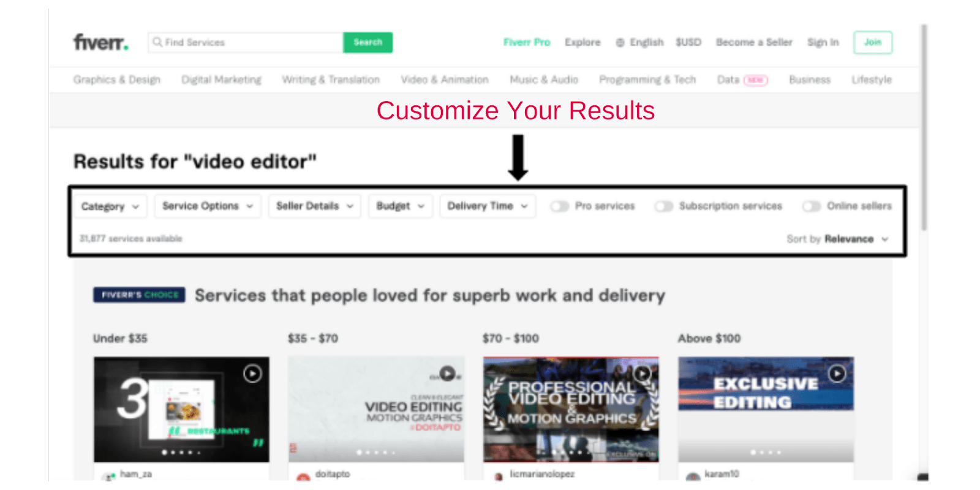Image resolution: width=980 pixels, height=490 pixels.
Task: Click 'Under $35' price heading
Action: pos(120,338)
